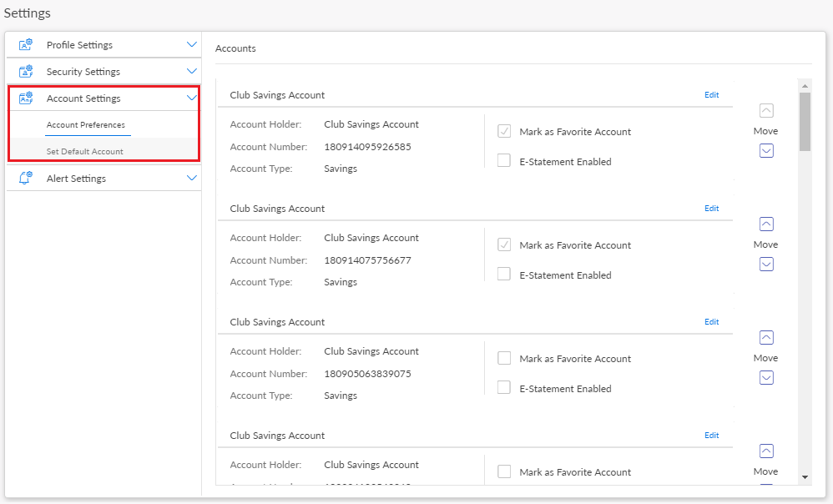Mark account 180905063839075 as favorite
Screen dimensions: 833x504
(504, 358)
